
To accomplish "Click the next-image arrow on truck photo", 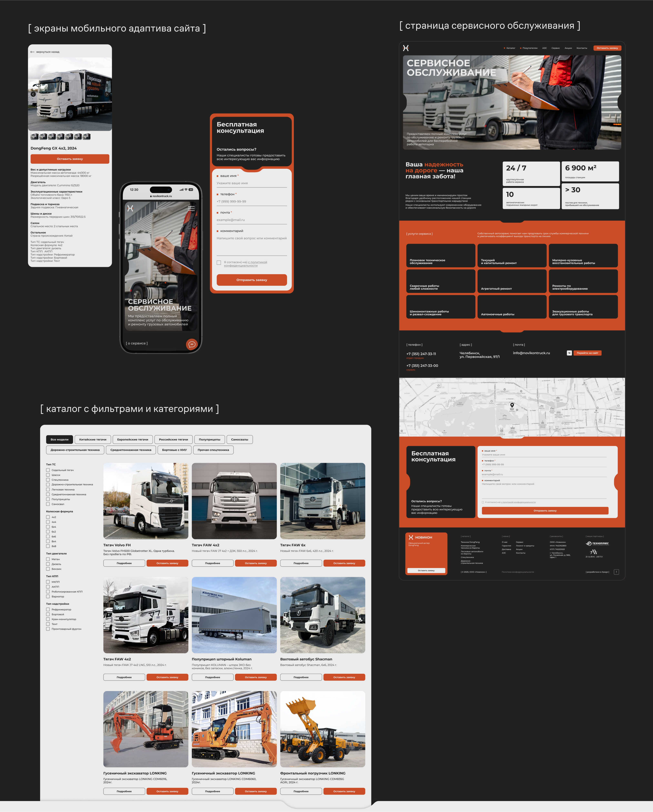I will tap(107, 94).
